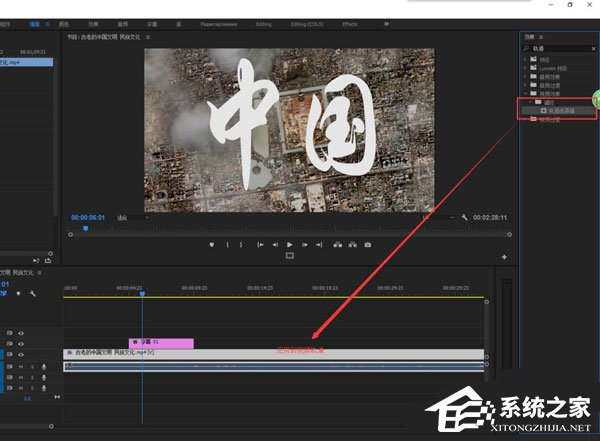The width and height of the screenshot is (600, 441).
Task: Jump to the In point
Action: pyautogui.click(x=260, y=245)
